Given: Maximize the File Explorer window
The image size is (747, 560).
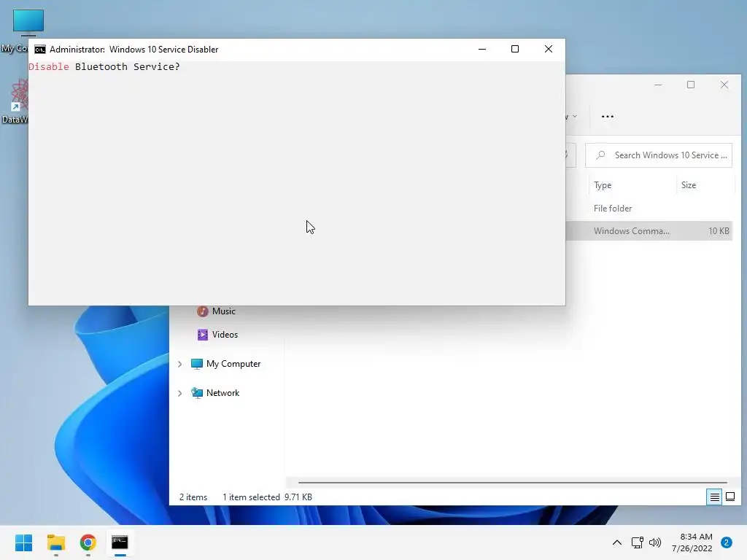Looking at the screenshot, I should [691, 85].
